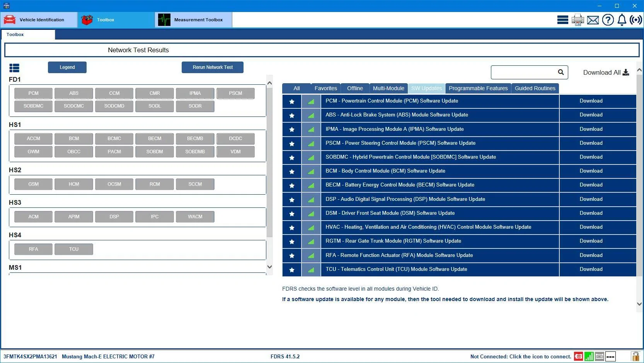This screenshot has width=644, height=363.
Task: Select the Offline filter tab
Action: click(355, 88)
